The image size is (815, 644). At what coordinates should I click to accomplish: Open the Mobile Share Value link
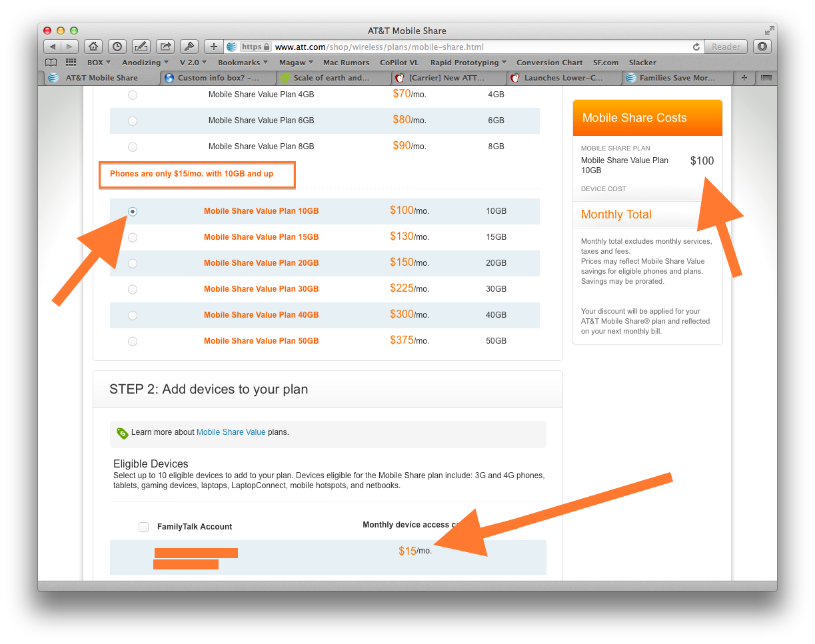[x=231, y=432]
